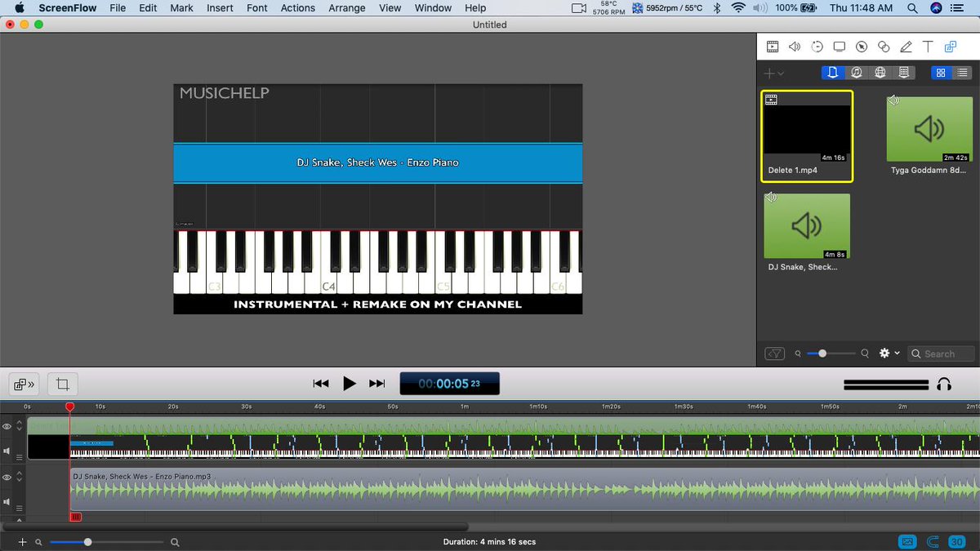Screen dimensions: 980x551
Task: Click the Bluetooth icon in menu bar
Action: (717, 7)
